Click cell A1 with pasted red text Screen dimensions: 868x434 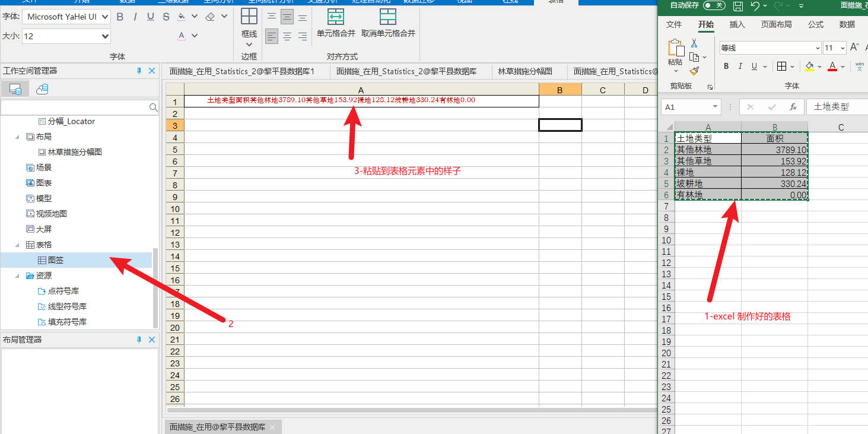(361, 101)
